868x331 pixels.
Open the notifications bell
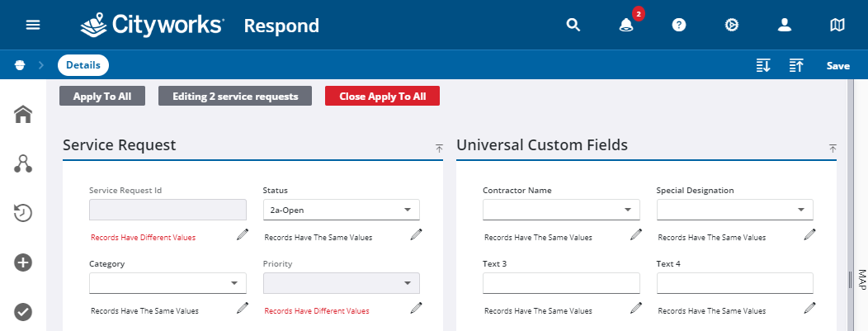click(626, 25)
